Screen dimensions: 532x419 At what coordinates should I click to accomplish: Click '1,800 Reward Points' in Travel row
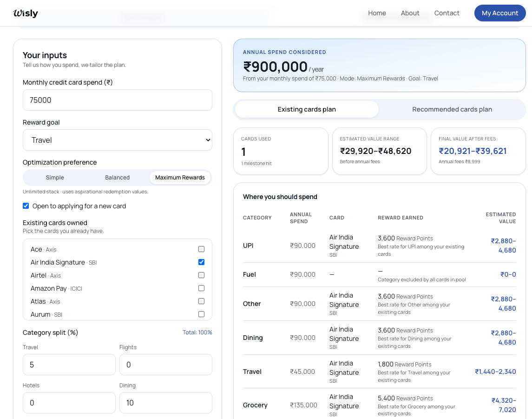pyautogui.click(x=404, y=364)
